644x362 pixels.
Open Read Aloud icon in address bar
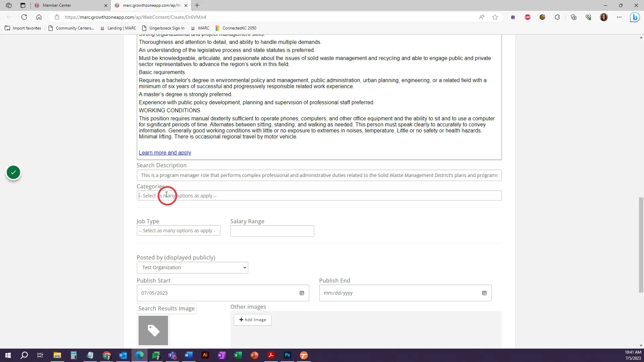(x=482, y=17)
